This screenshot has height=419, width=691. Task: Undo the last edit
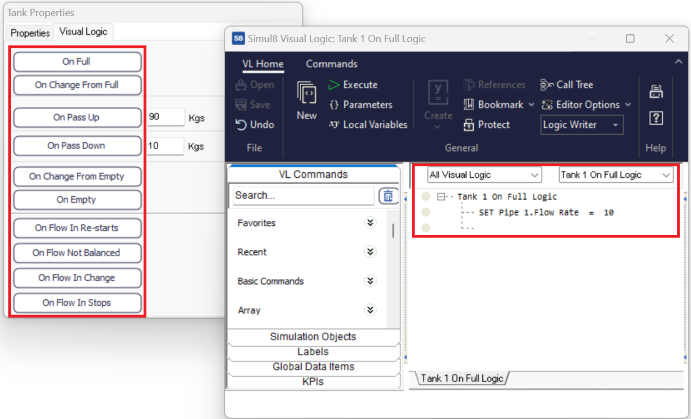[254, 125]
